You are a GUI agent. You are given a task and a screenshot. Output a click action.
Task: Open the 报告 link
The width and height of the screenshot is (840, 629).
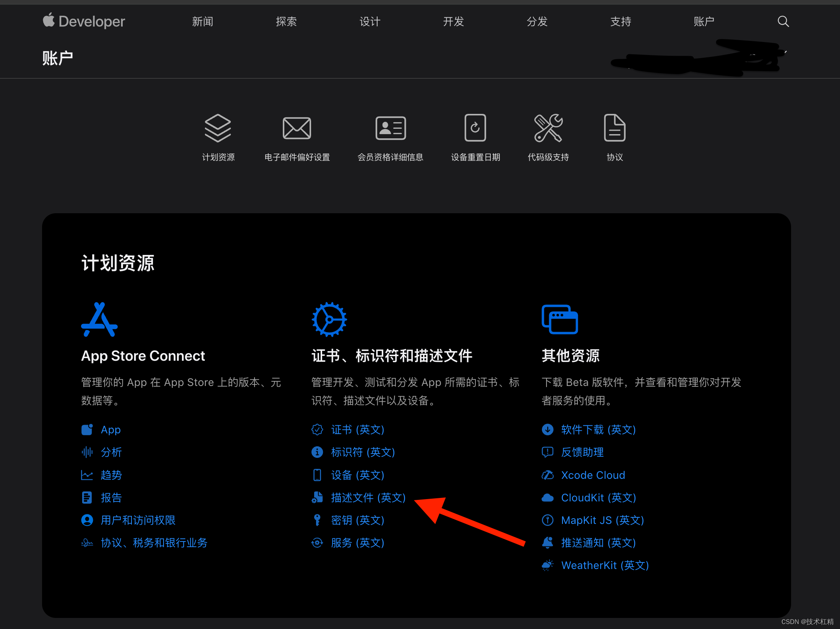click(x=111, y=498)
